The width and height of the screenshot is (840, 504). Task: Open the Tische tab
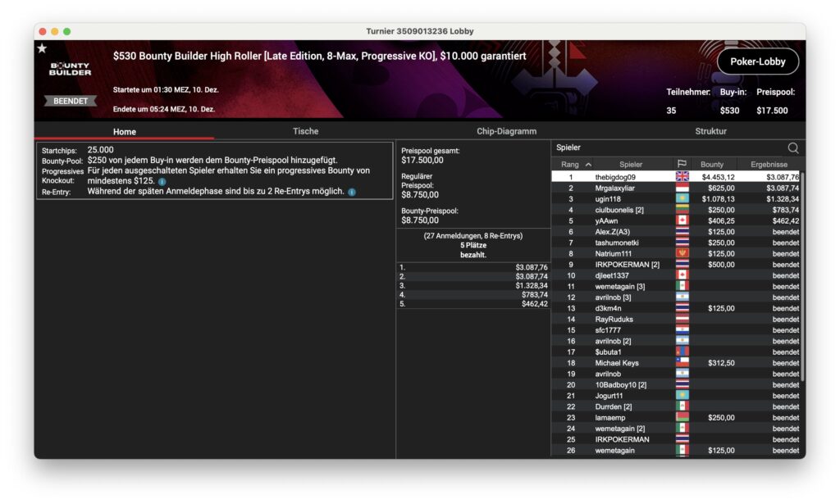pos(305,131)
